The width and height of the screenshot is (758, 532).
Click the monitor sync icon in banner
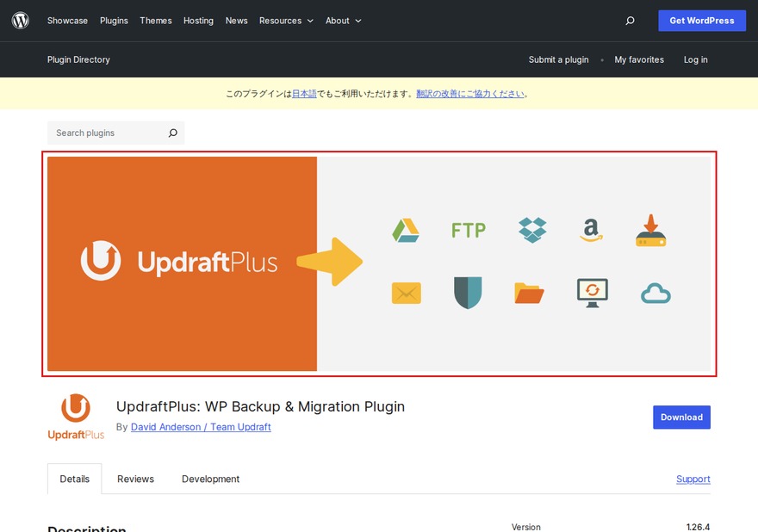[593, 293]
